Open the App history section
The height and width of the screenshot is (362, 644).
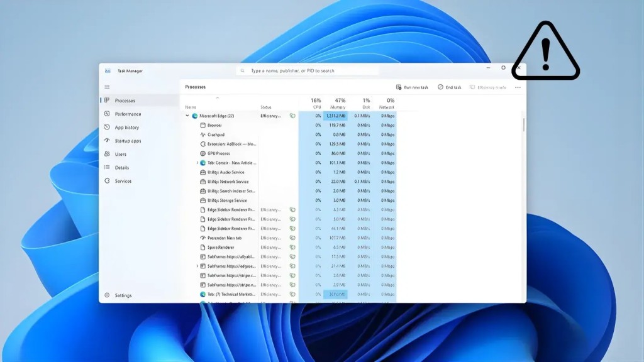[128, 128]
